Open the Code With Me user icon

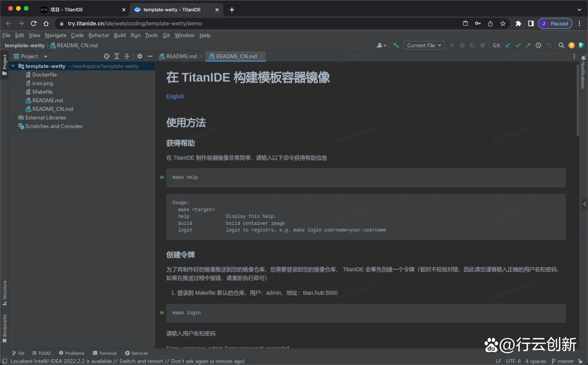click(381, 45)
